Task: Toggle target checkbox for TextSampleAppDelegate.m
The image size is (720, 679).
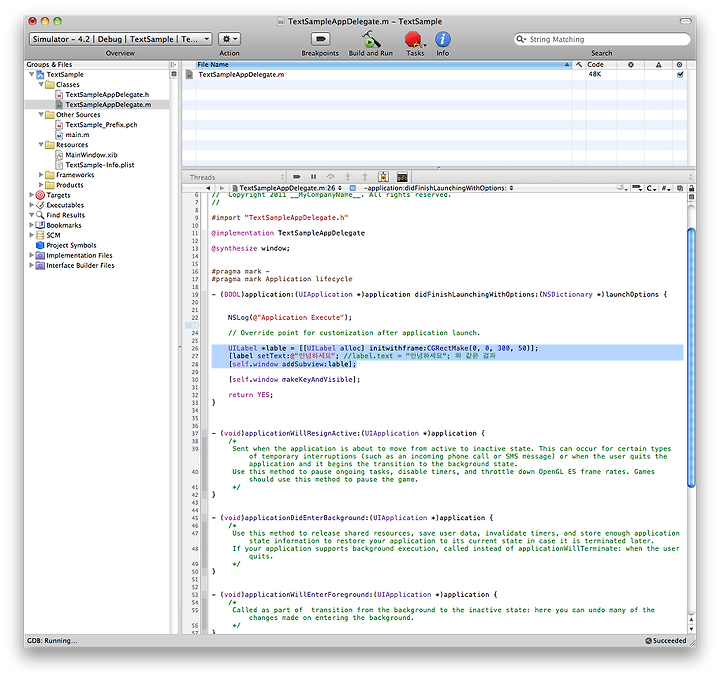Action: pyautogui.click(x=680, y=74)
